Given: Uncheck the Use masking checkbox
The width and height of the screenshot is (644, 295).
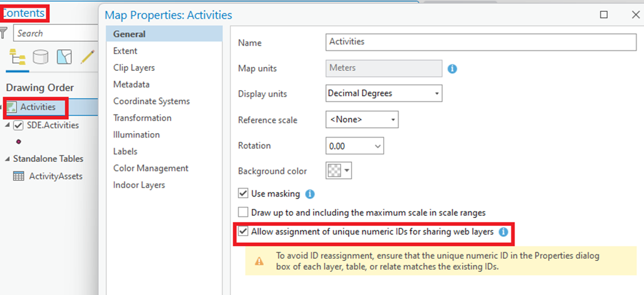Looking at the screenshot, I should click(x=243, y=193).
